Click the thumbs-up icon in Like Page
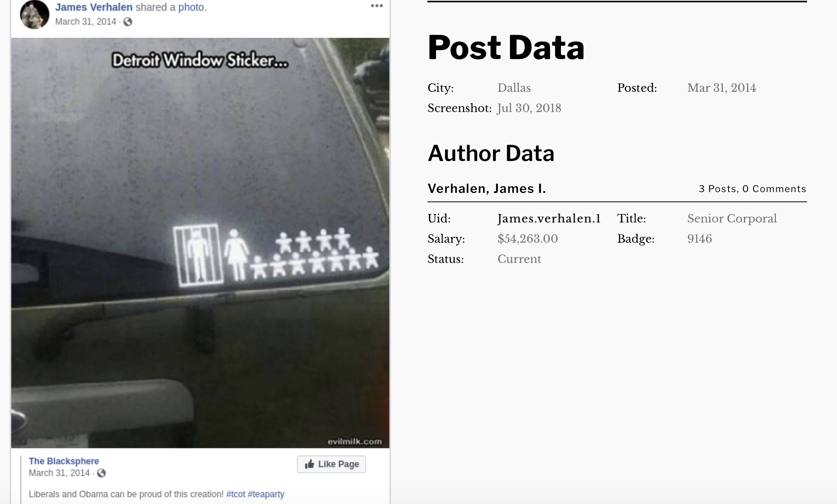The image size is (837, 504). [310, 464]
